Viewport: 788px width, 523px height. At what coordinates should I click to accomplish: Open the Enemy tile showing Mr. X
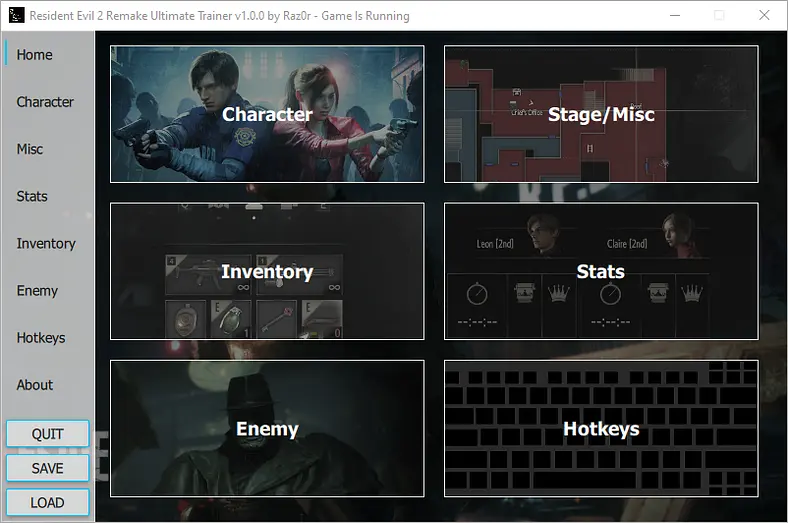(267, 429)
